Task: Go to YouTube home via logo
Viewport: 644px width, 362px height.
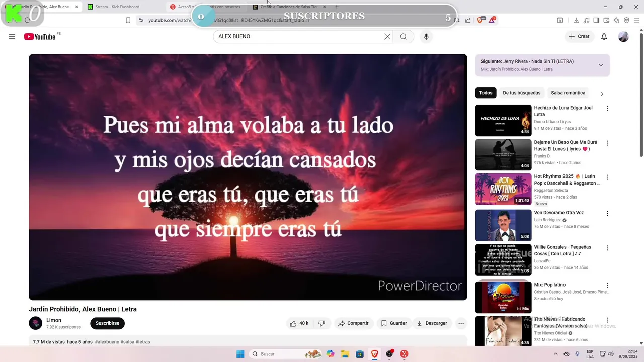Action: (x=40, y=36)
